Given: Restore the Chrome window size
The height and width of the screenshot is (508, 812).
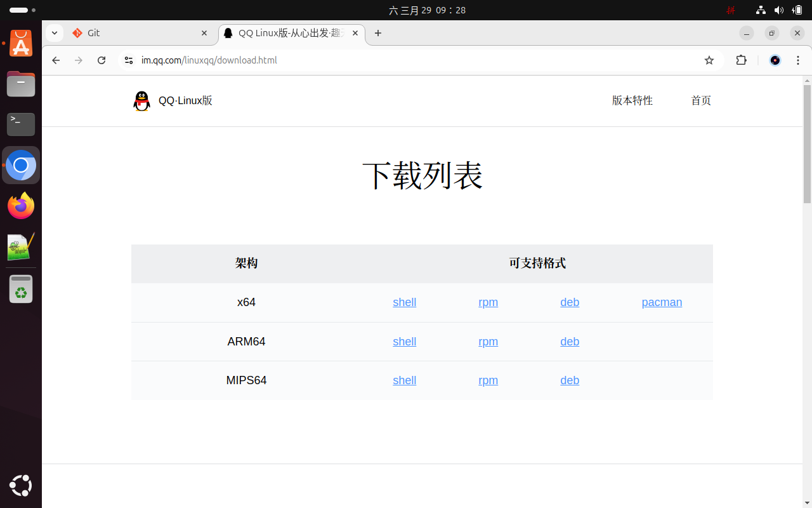Looking at the screenshot, I should [x=771, y=33].
